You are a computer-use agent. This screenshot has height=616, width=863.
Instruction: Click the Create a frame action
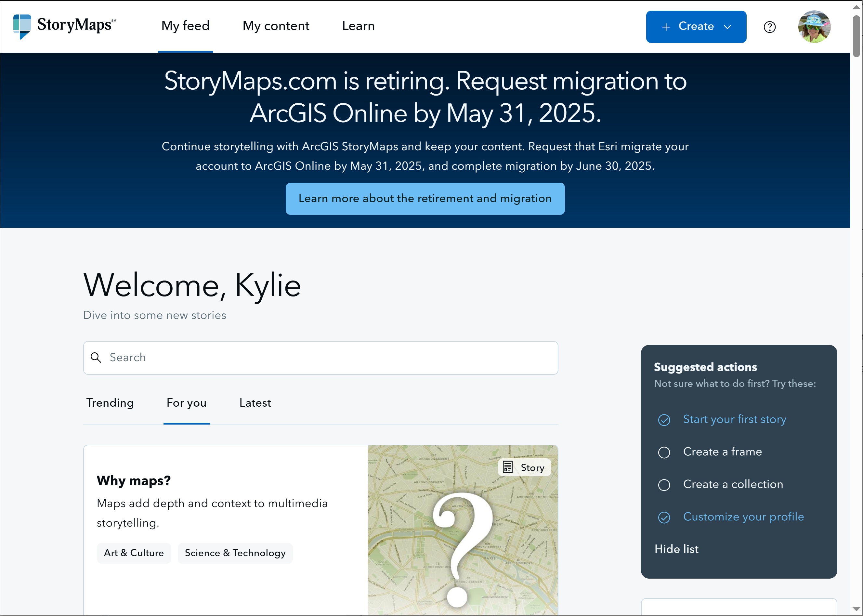click(x=722, y=452)
